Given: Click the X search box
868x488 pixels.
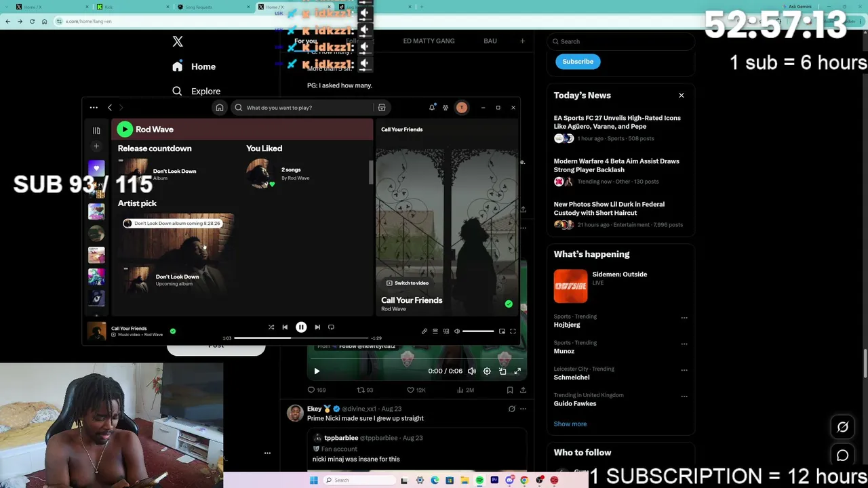Looking at the screenshot, I should pyautogui.click(x=621, y=41).
